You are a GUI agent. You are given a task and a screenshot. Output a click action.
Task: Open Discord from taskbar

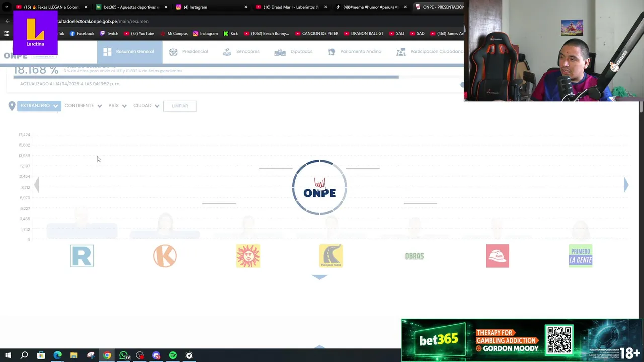[x=156, y=355]
